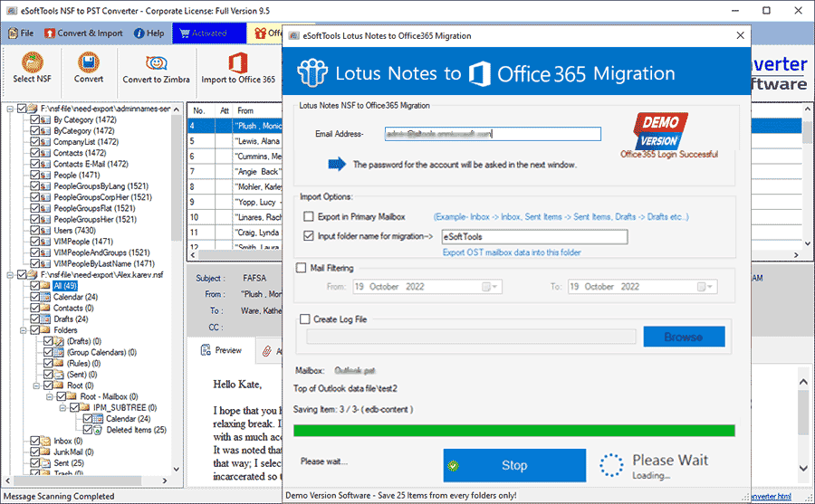
Task: Collapse the Alex.karev.nsf tree node
Action: coord(10,274)
